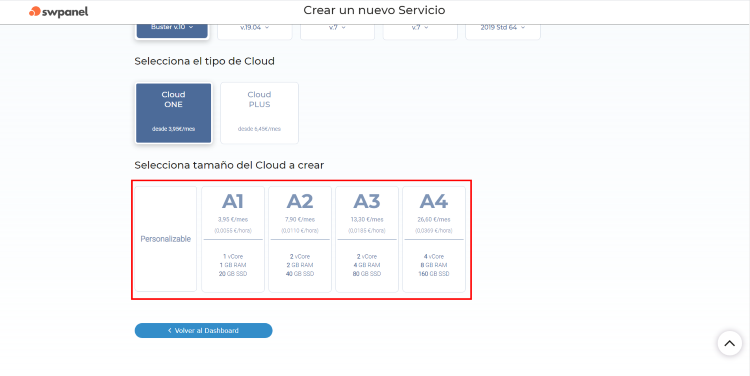Viewport: 750px width, 376px height.
Task: Open the 2019 Std 64 version dropdown
Action: pyautogui.click(x=503, y=29)
